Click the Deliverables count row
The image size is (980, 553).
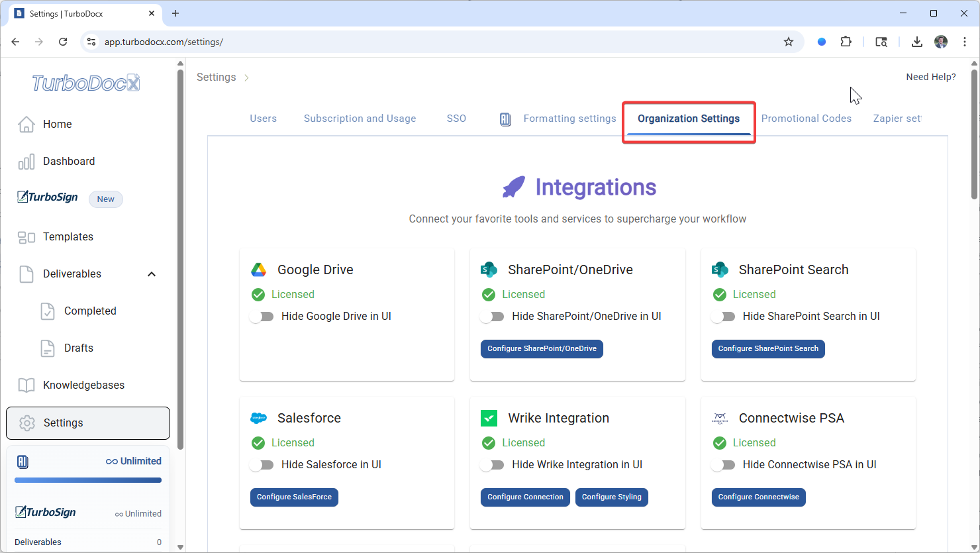pyautogui.click(x=88, y=542)
